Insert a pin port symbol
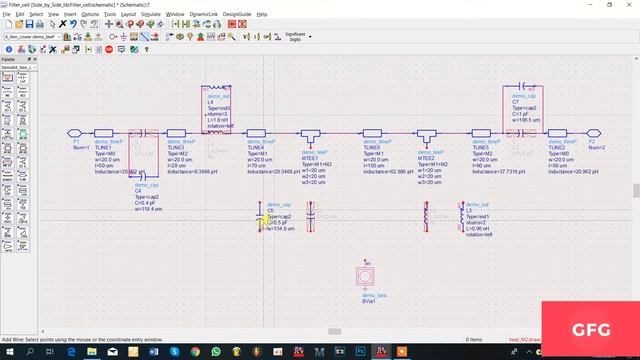This screenshot has height=360, width=640. [x=113, y=37]
